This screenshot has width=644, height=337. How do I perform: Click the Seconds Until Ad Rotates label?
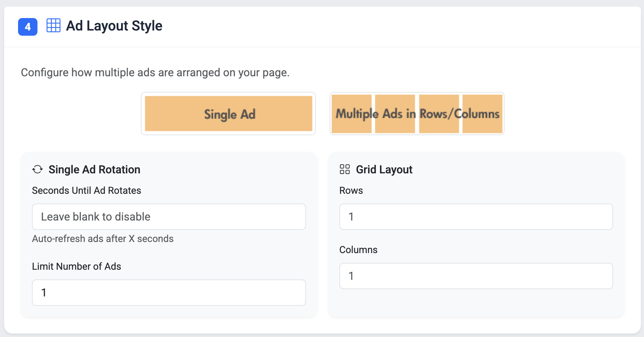pos(86,190)
